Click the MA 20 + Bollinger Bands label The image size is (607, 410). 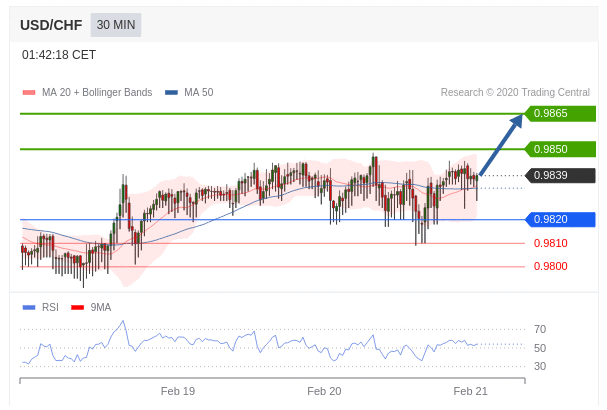pos(97,93)
